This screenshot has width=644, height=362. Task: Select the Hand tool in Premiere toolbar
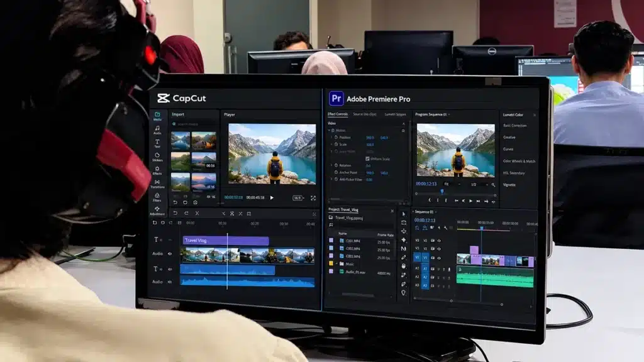(x=404, y=266)
